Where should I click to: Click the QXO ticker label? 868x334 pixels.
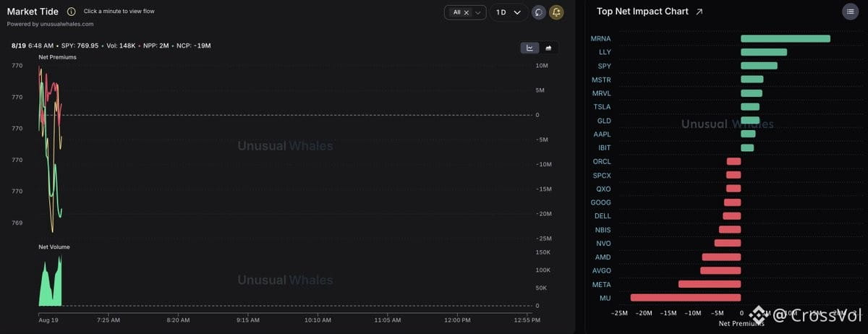click(x=603, y=189)
